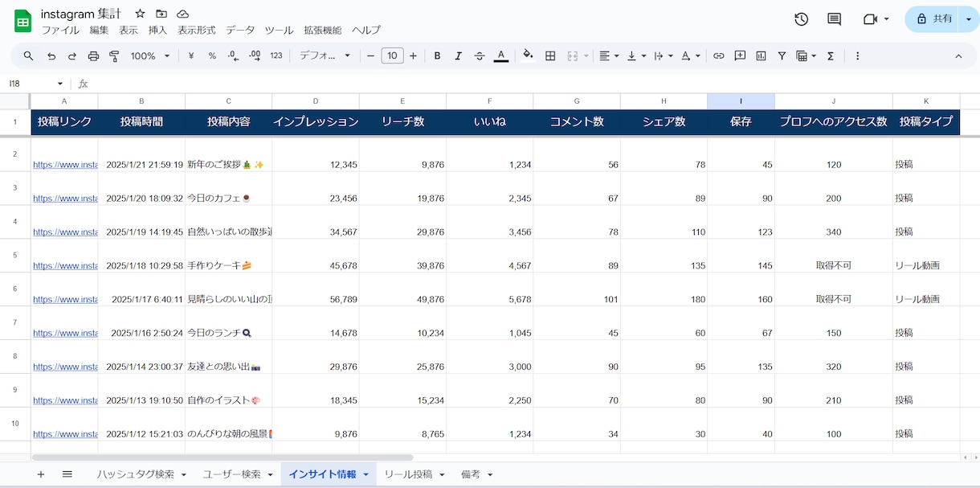
Task: Choose text color
Action: tap(500, 56)
